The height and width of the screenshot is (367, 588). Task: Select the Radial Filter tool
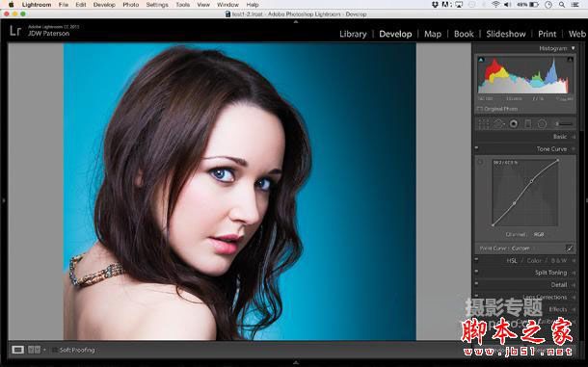(542, 124)
